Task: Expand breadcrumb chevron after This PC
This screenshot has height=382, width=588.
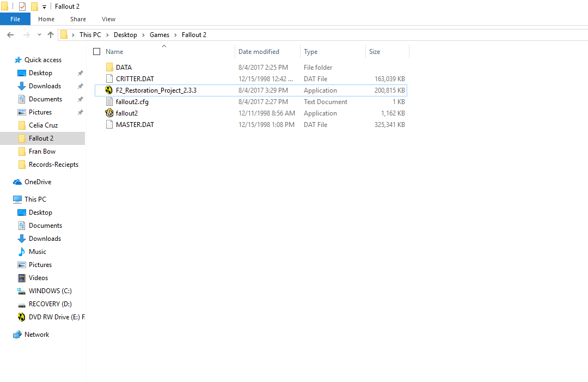Action: click(x=108, y=35)
